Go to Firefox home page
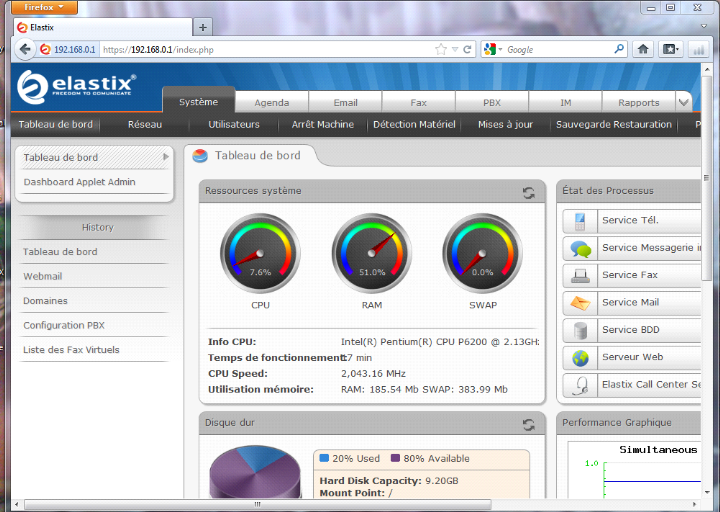The image size is (720, 512). (x=643, y=49)
